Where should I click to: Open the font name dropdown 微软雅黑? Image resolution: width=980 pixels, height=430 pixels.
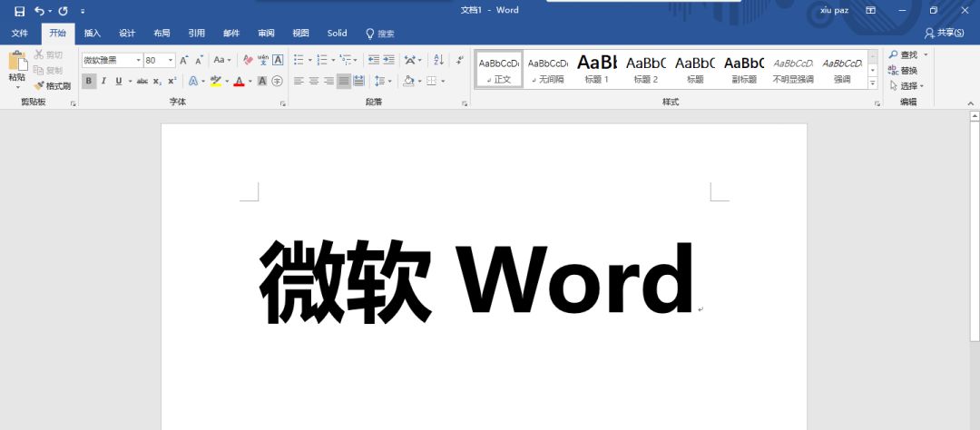(139, 61)
